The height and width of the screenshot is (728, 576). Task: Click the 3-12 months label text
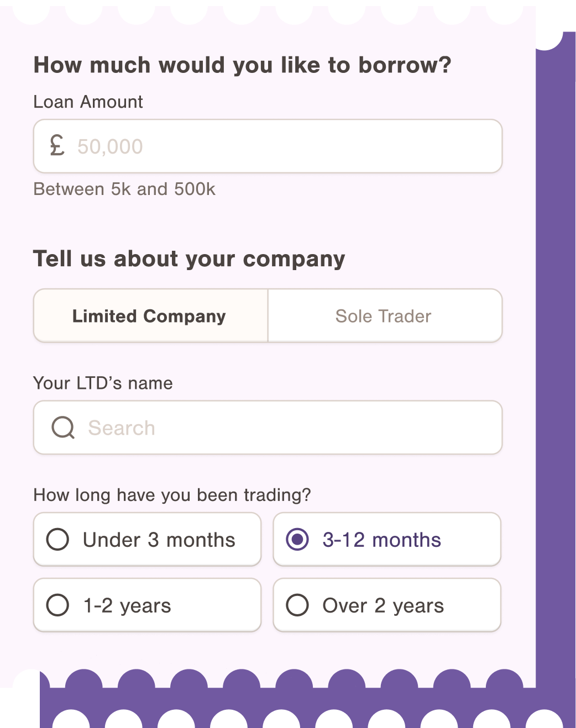pos(382,540)
